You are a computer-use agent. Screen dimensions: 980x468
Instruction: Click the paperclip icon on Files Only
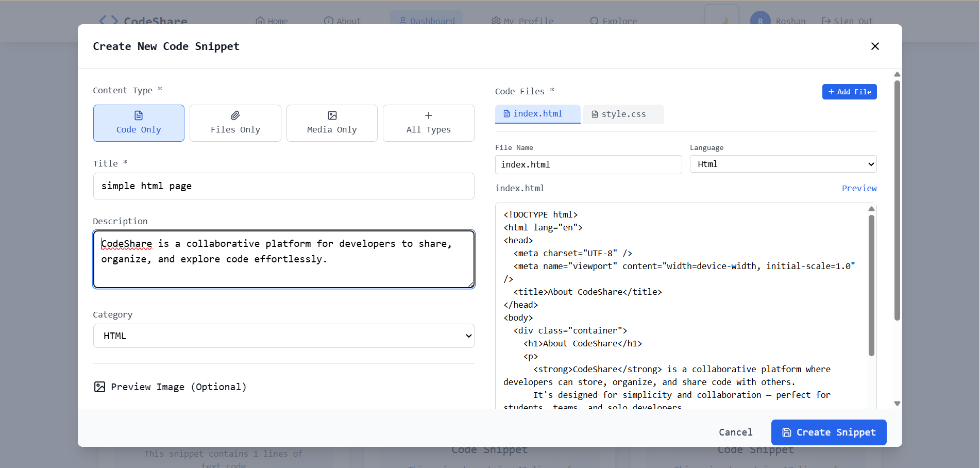click(235, 115)
